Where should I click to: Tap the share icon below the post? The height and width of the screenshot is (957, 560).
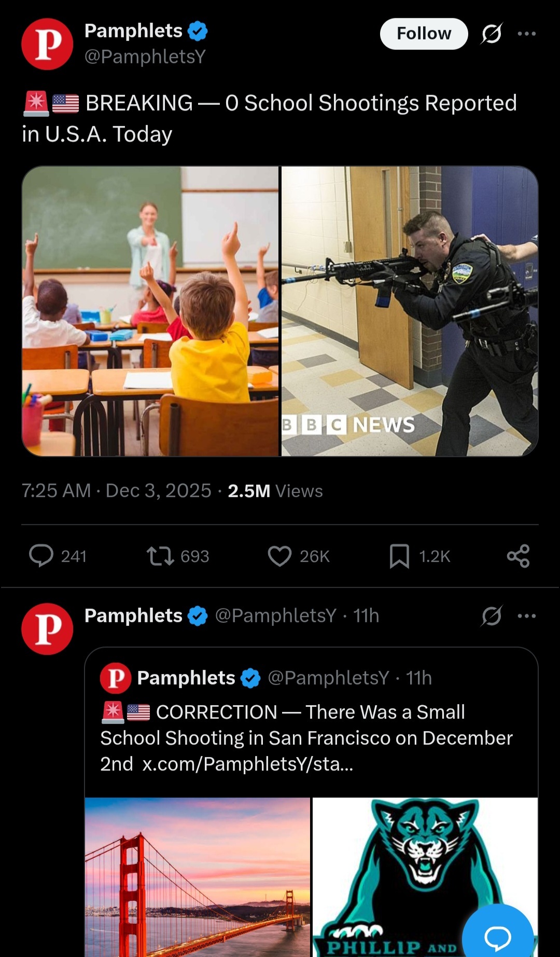(x=518, y=556)
